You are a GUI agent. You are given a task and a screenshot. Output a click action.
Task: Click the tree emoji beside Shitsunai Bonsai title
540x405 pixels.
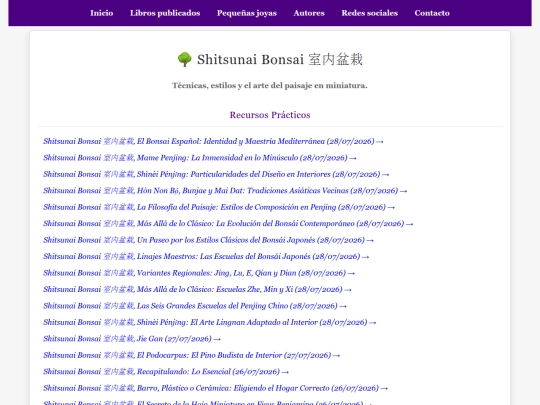185,59
